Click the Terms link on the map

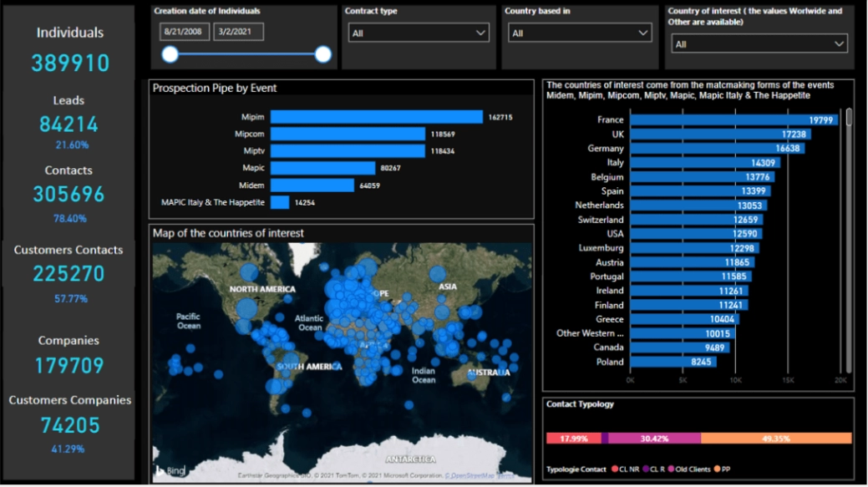coord(506,474)
